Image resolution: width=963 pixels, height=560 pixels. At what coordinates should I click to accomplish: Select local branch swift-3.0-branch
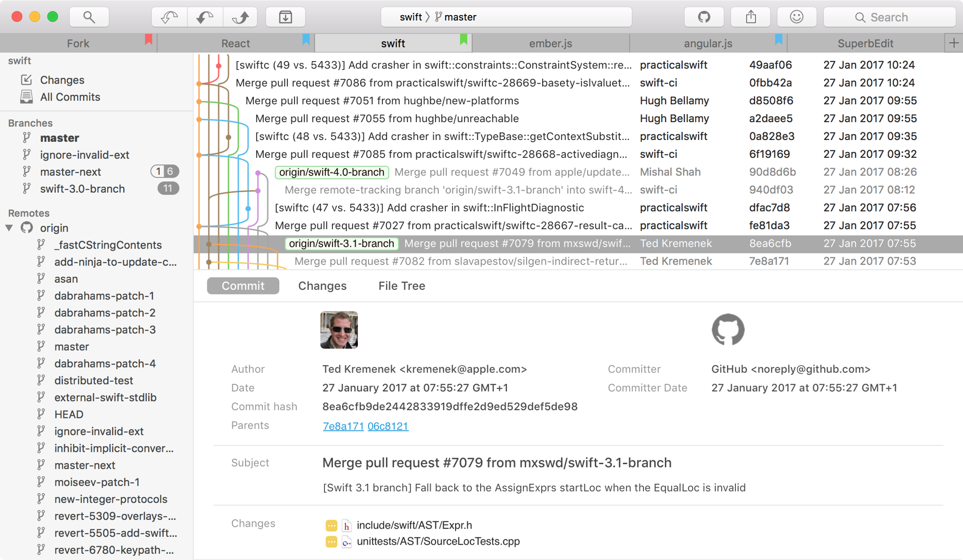(x=82, y=188)
